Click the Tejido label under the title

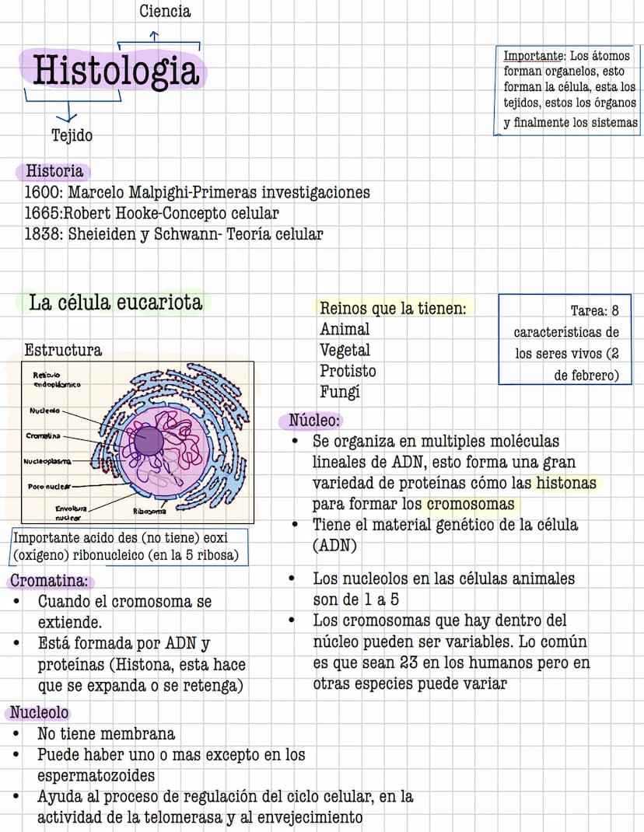[x=72, y=135]
